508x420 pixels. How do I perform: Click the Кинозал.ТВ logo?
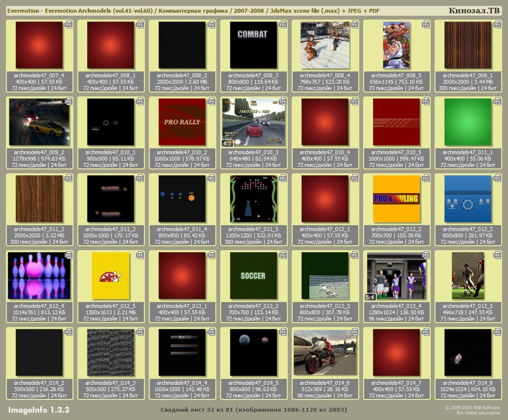coord(474,10)
